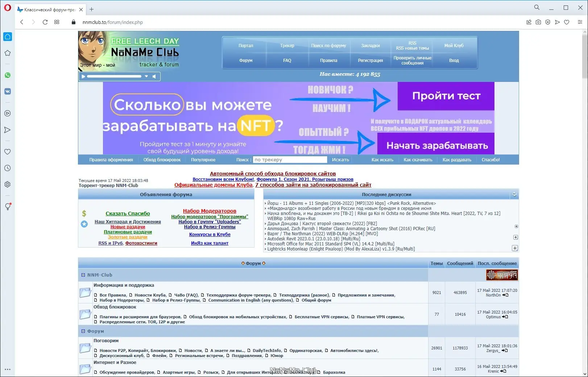This screenshot has height=377, width=588.
Task: Reload the current page
Action: point(45,22)
